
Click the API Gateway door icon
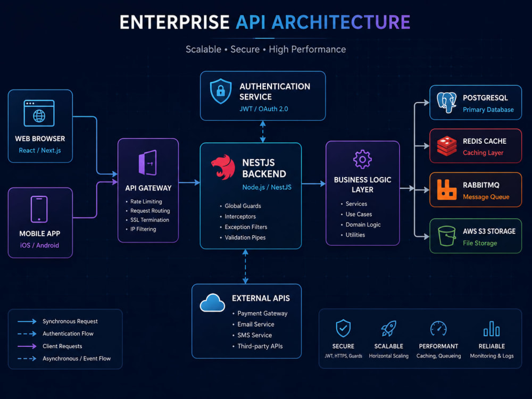148,162
